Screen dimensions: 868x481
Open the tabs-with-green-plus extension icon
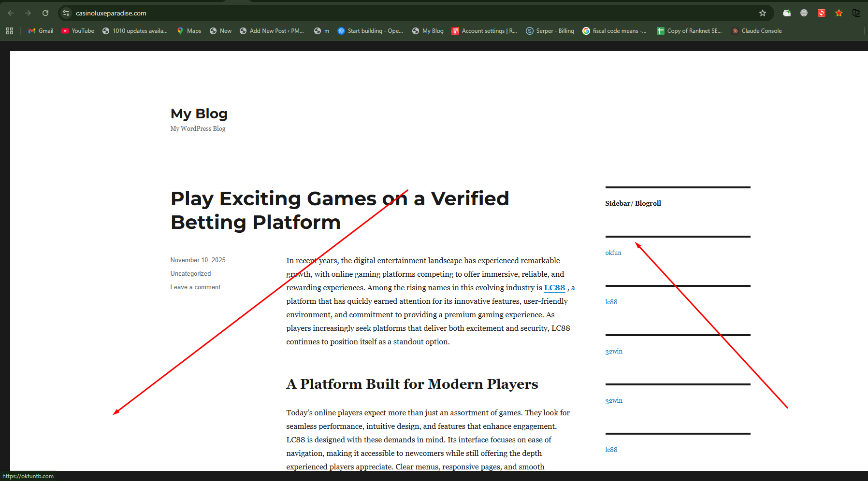(787, 13)
